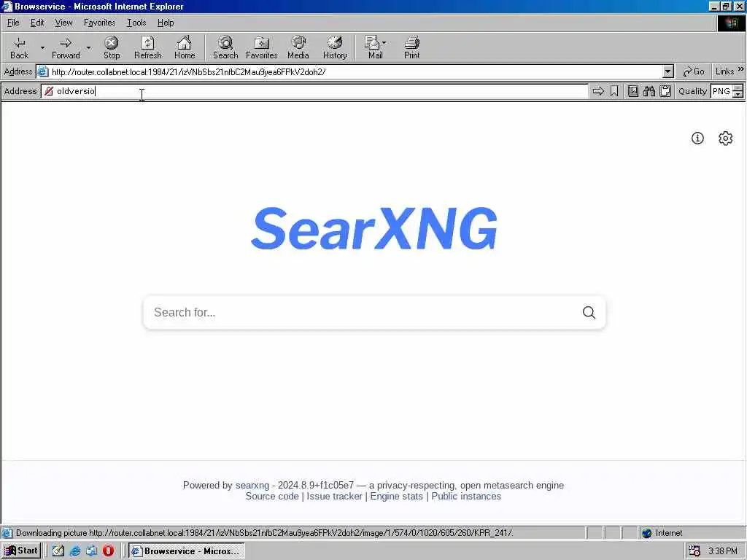Expand the Links toolbar chevron

tap(741, 69)
